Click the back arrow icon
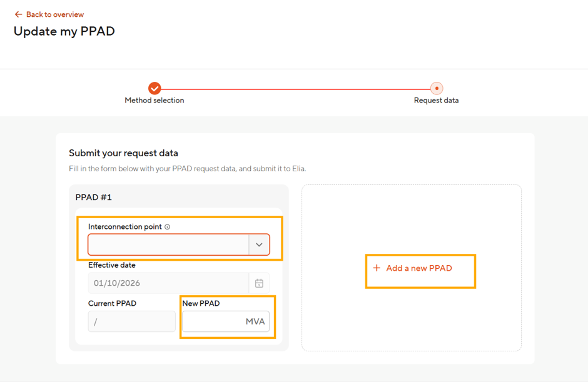Screen dimensions: 588x382 (18, 14)
